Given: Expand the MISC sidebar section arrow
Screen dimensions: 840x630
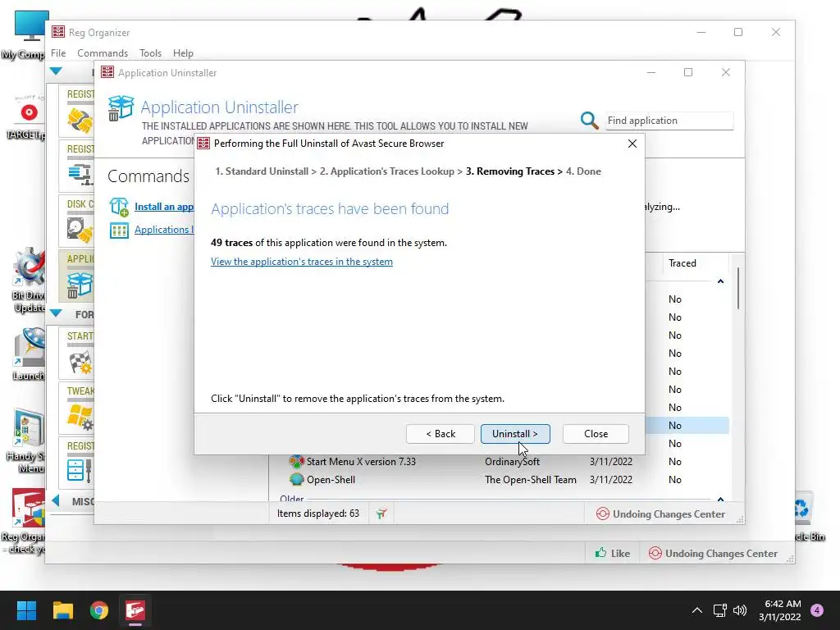Looking at the screenshot, I should pos(56,500).
